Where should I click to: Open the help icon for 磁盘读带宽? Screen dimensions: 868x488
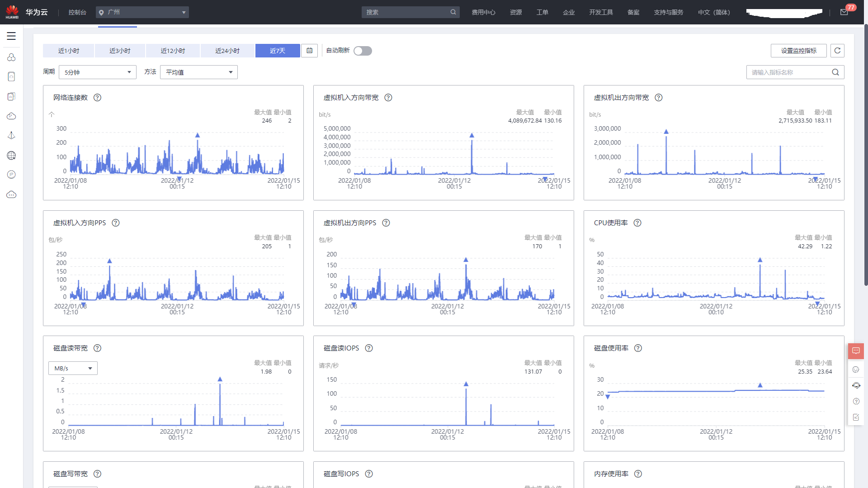tap(97, 348)
